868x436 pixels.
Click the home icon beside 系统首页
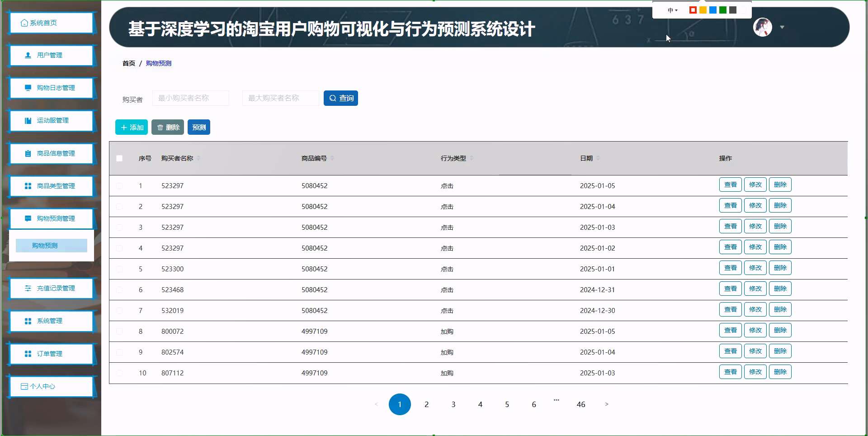24,23
